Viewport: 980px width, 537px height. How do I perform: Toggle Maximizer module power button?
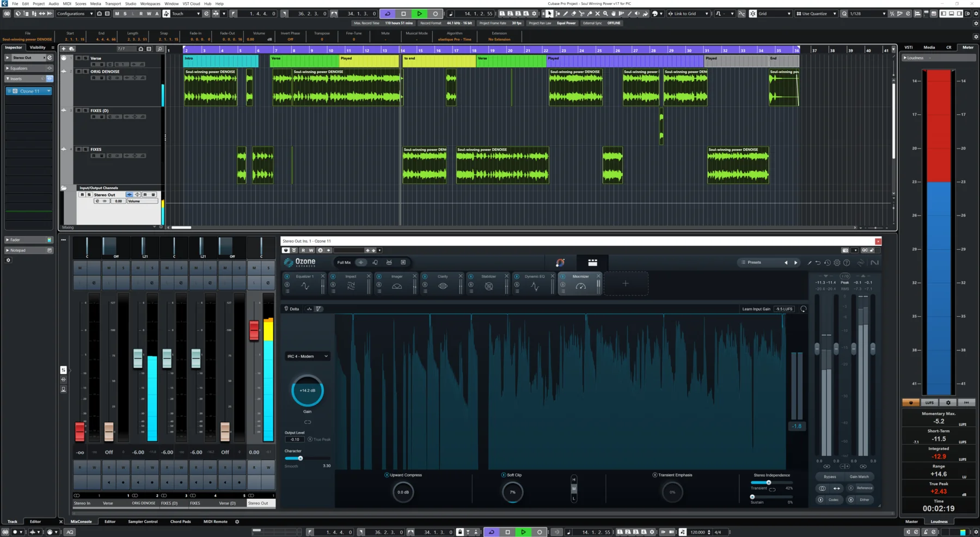tap(563, 276)
